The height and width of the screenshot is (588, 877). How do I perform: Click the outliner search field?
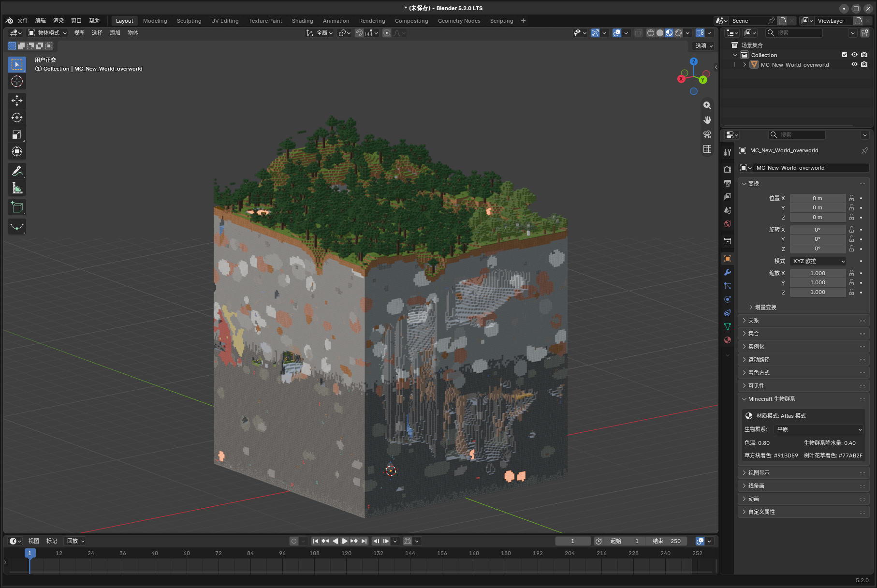[x=794, y=33]
